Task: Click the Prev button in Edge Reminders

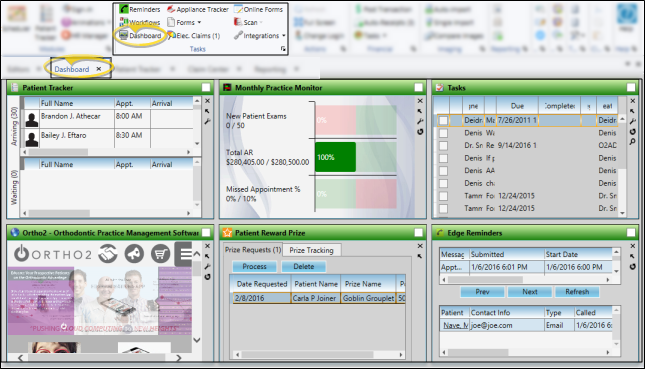Action: tap(482, 292)
